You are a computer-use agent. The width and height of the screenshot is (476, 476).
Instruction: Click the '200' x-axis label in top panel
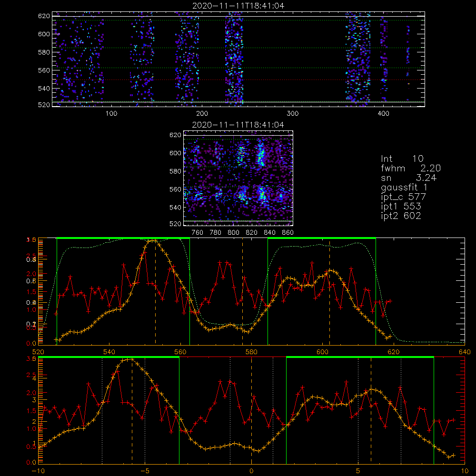tap(202, 114)
